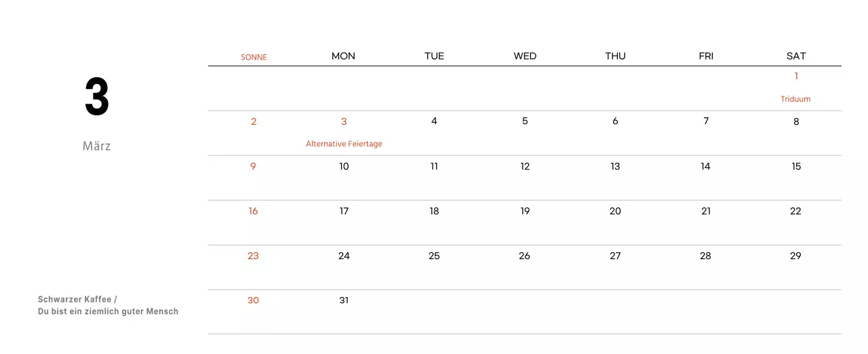The height and width of the screenshot is (354, 868).
Task: Open the Triduum event on March 1
Action: coord(795,99)
